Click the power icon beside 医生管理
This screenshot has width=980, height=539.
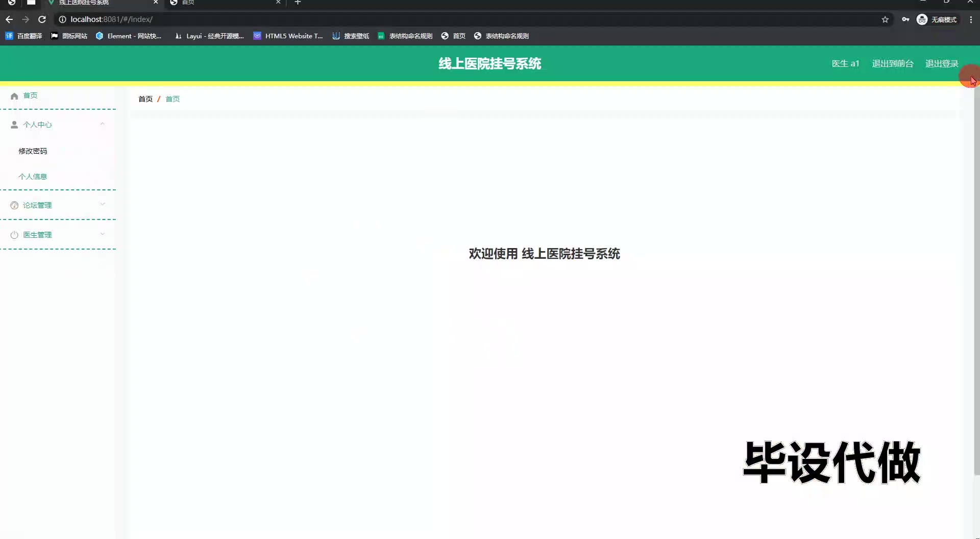point(14,235)
